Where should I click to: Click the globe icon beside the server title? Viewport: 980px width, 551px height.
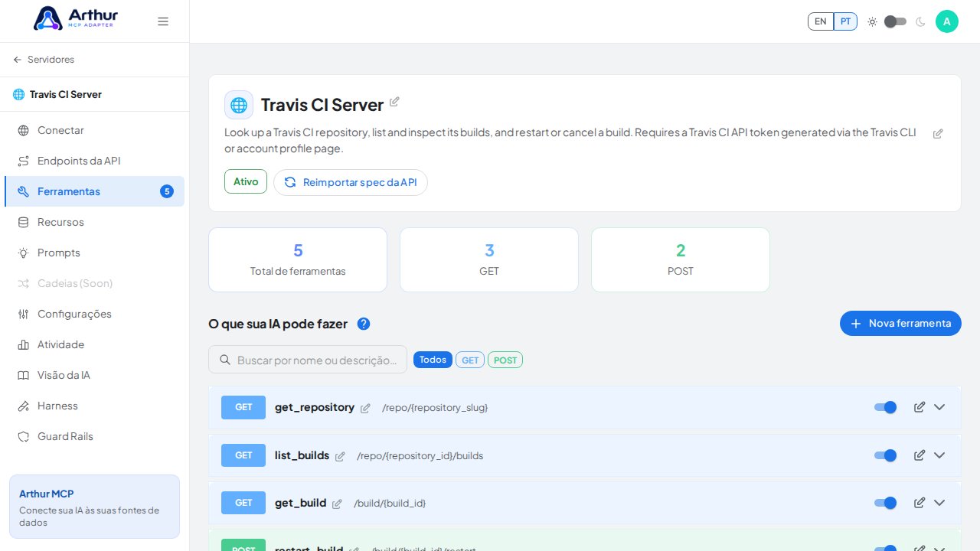tap(239, 105)
